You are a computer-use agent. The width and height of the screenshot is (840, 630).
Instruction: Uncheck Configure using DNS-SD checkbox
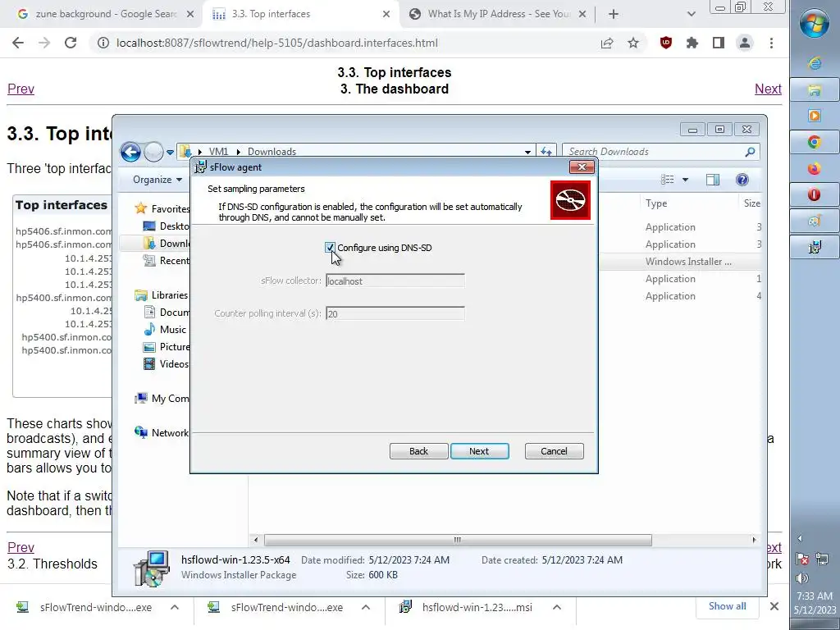(330, 248)
